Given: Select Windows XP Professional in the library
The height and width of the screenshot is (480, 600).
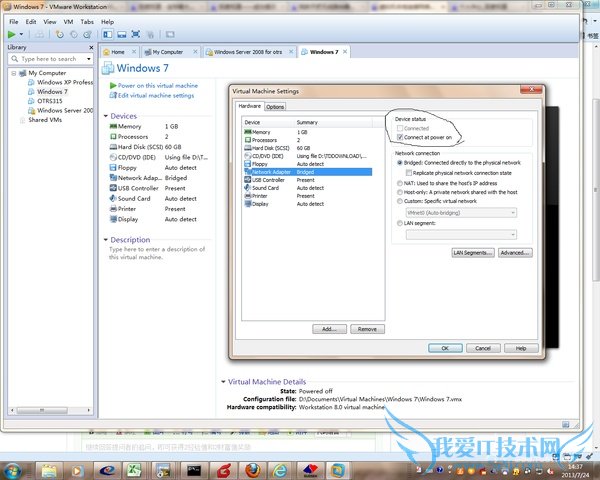Looking at the screenshot, I should click(x=60, y=82).
